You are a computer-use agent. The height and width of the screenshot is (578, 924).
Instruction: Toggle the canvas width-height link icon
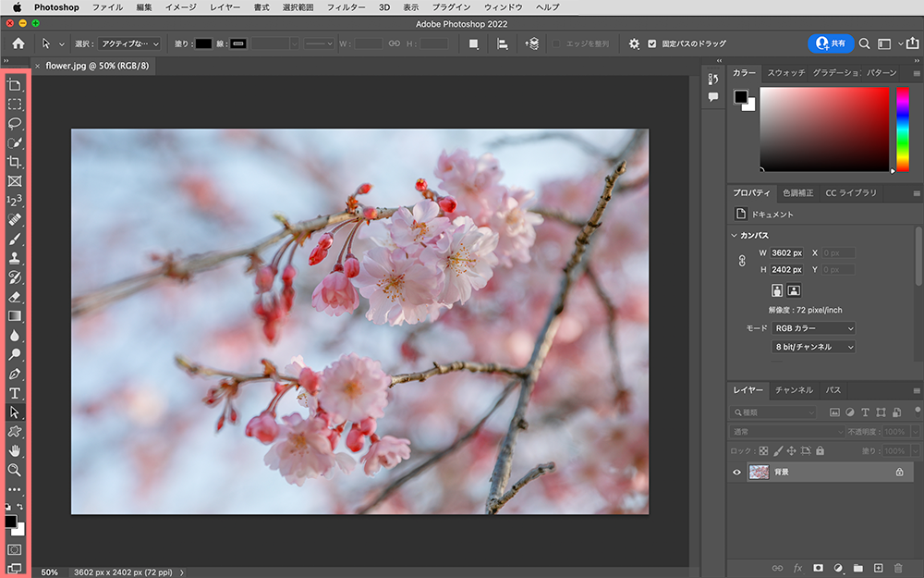point(742,261)
